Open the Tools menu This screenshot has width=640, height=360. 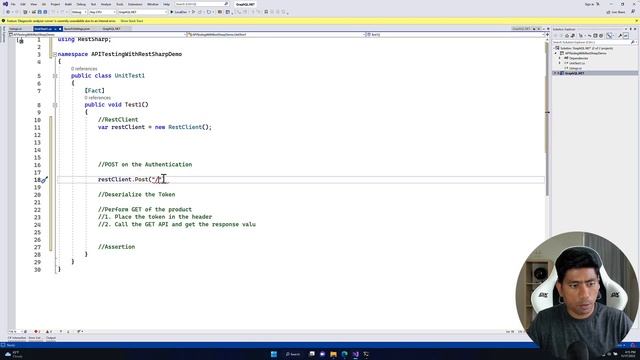120,4
